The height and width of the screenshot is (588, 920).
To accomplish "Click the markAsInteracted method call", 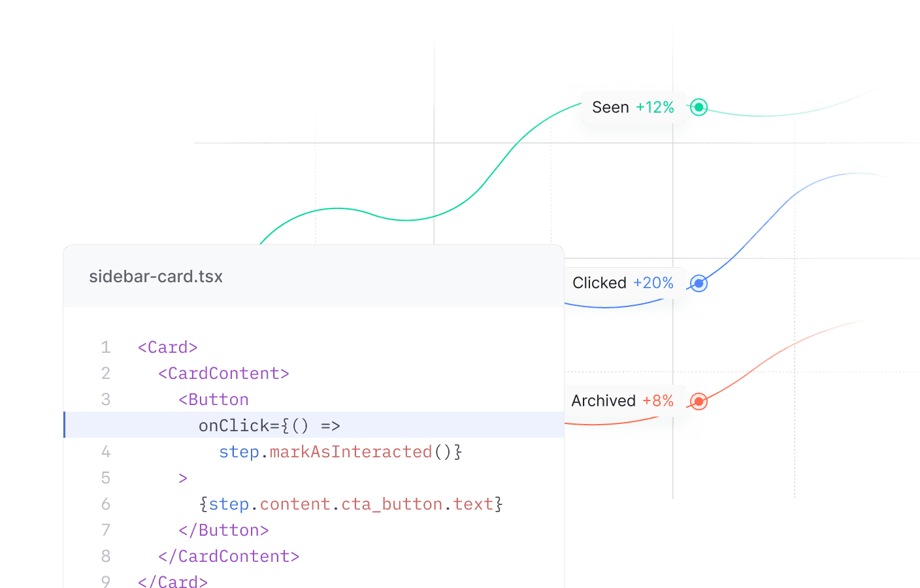I will click(350, 451).
